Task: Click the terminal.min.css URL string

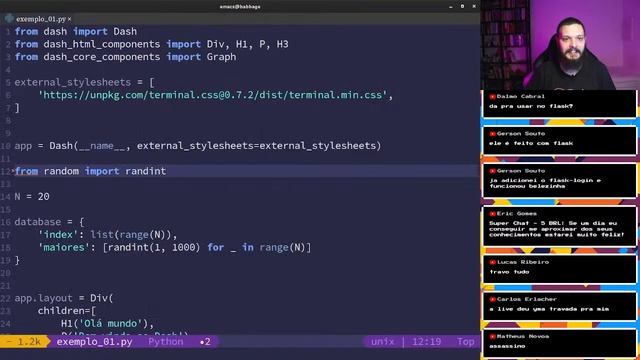Action: 213,95
